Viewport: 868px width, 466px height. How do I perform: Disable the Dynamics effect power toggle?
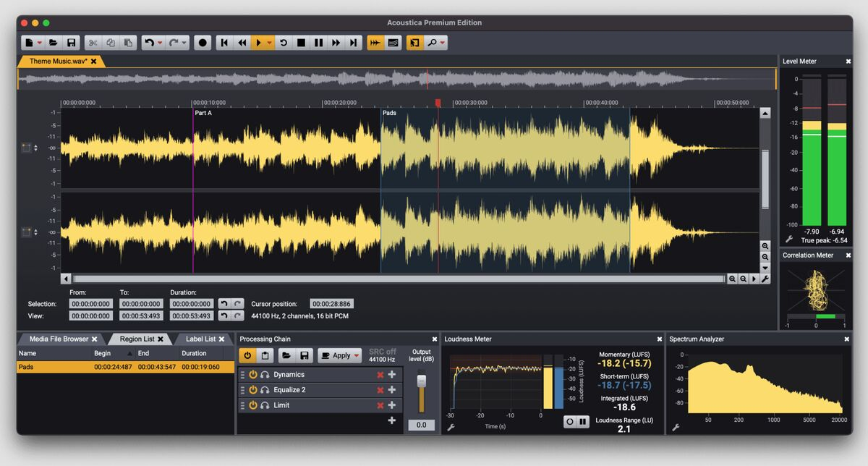(x=253, y=375)
